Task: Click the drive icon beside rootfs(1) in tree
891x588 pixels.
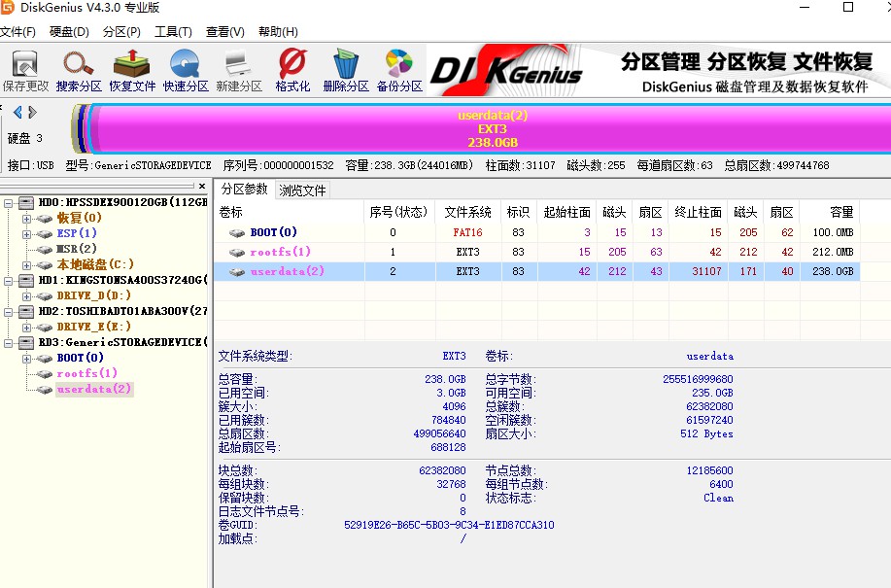Action: pyautogui.click(x=45, y=374)
